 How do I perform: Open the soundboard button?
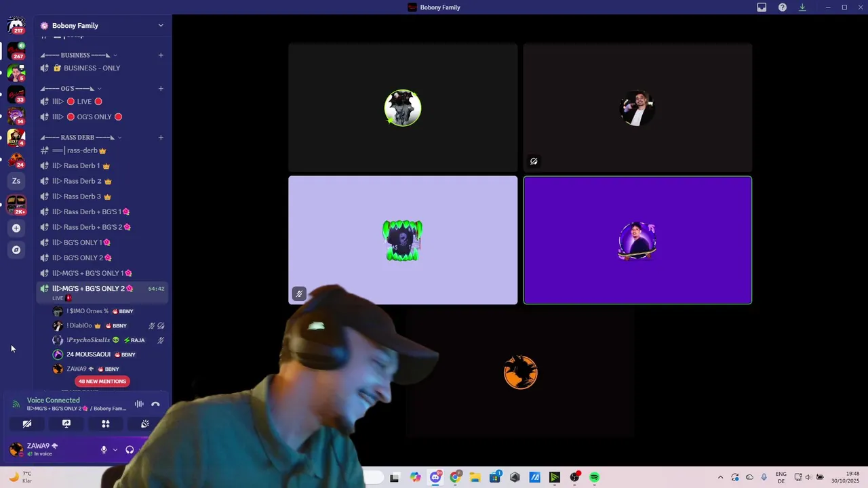[144, 424]
